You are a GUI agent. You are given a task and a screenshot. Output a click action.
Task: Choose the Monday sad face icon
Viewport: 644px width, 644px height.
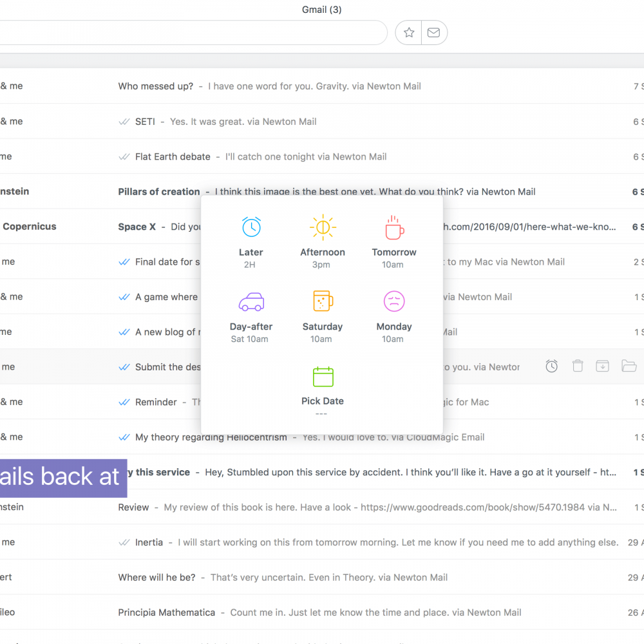click(394, 301)
